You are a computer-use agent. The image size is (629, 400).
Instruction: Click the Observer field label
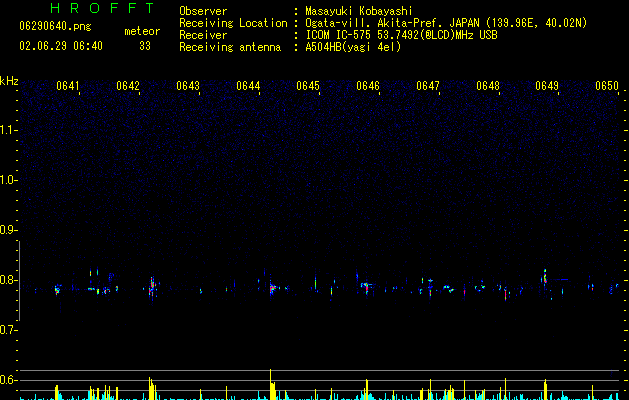203,11
